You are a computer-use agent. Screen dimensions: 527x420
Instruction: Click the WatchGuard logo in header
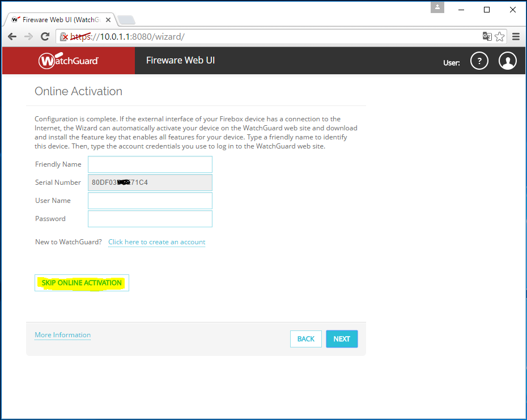(x=69, y=61)
